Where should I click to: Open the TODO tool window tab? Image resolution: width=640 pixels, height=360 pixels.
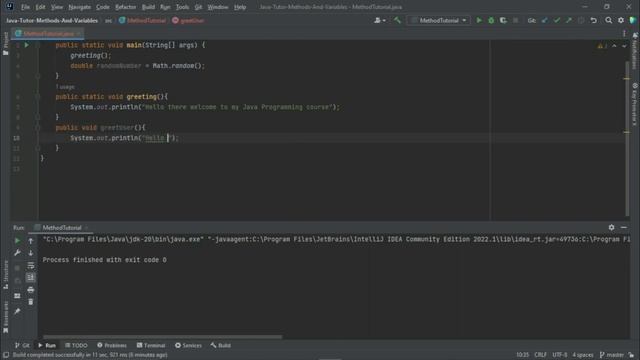point(76,345)
